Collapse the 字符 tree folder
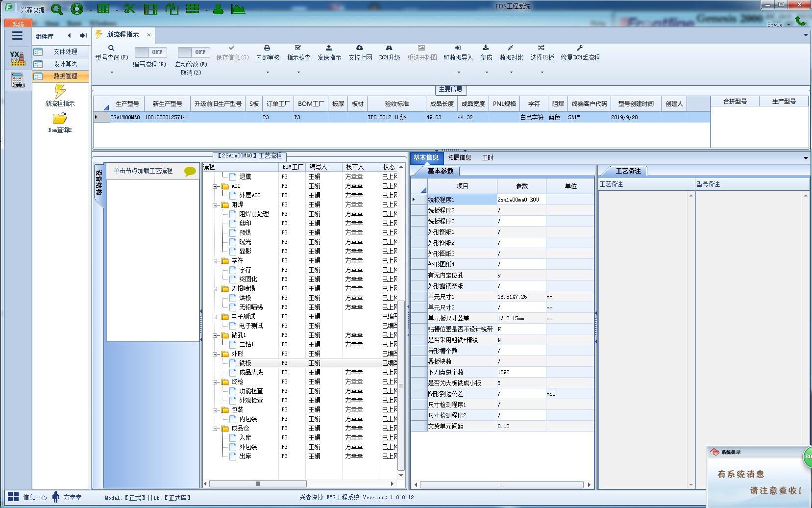This screenshot has width=812, height=508. (215, 261)
